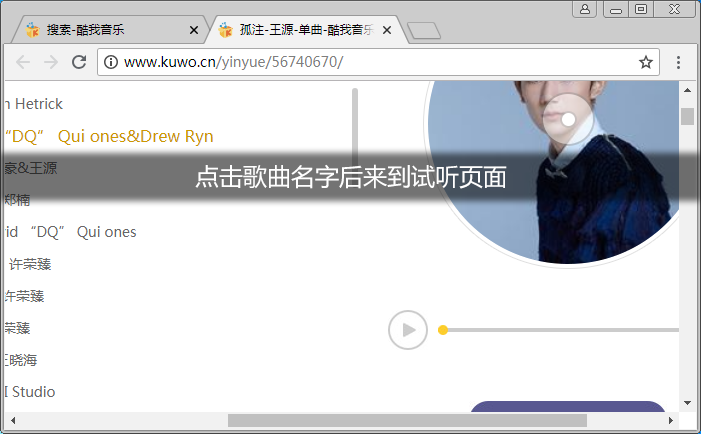This screenshot has width=701, height=434.
Task: Click the album cover disc image
Action: tap(553, 172)
